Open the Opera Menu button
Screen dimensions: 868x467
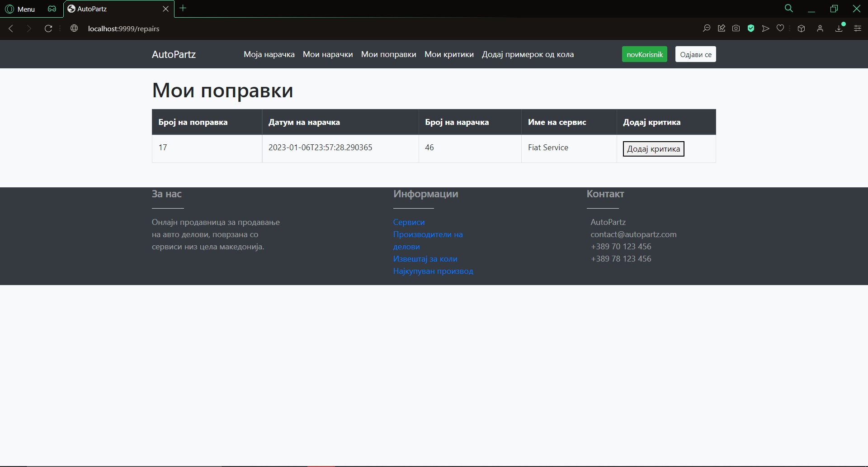pyautogui.click(x=20, y=9)
